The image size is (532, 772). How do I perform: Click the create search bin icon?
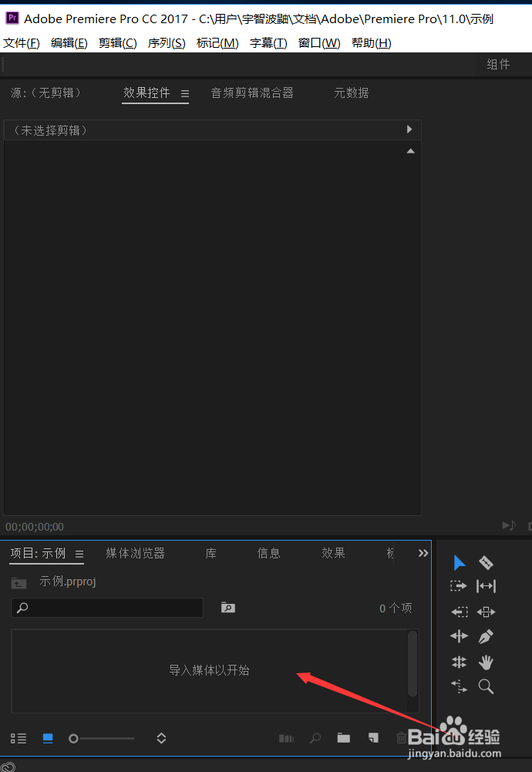coord(228,608)
